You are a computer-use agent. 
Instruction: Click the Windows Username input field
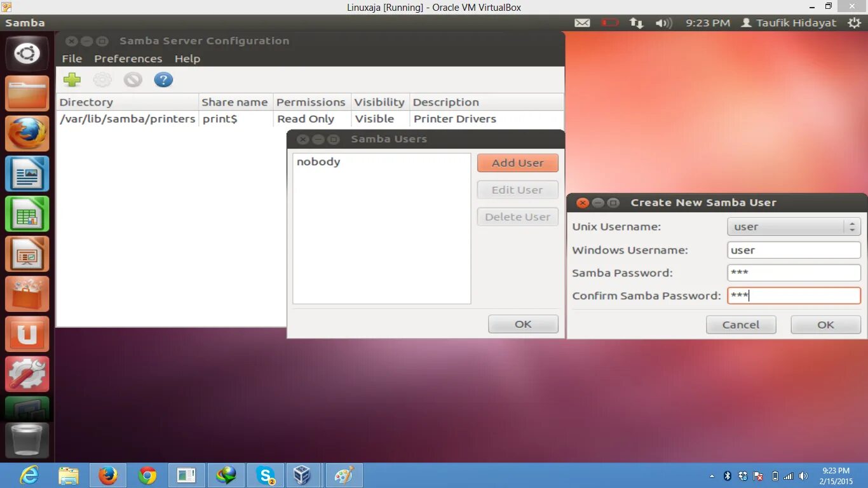[794, 250]
